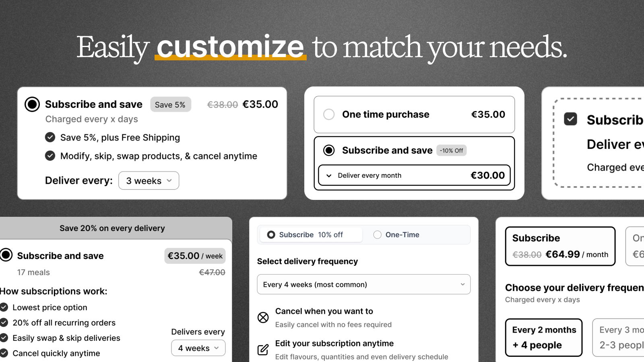Open the Every 4 weeks (most common) dropdown
This screenshot has height=362, width=644.
pos(363,284)
